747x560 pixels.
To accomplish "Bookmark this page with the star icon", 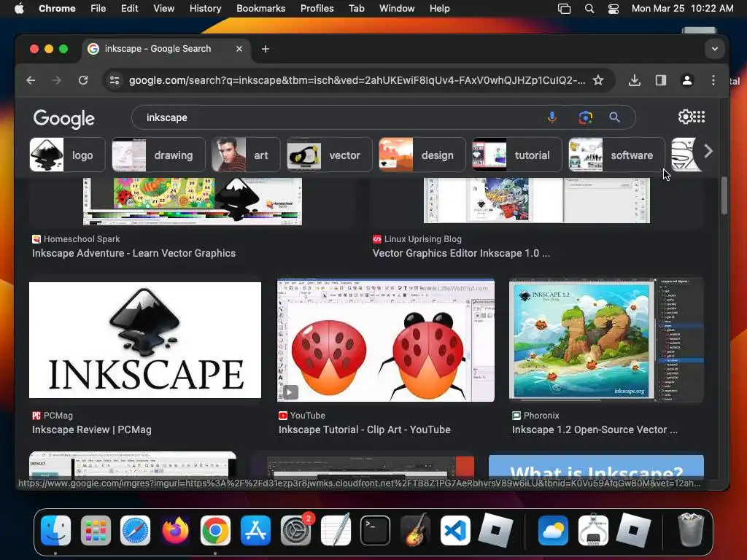I will coord(598,80).
